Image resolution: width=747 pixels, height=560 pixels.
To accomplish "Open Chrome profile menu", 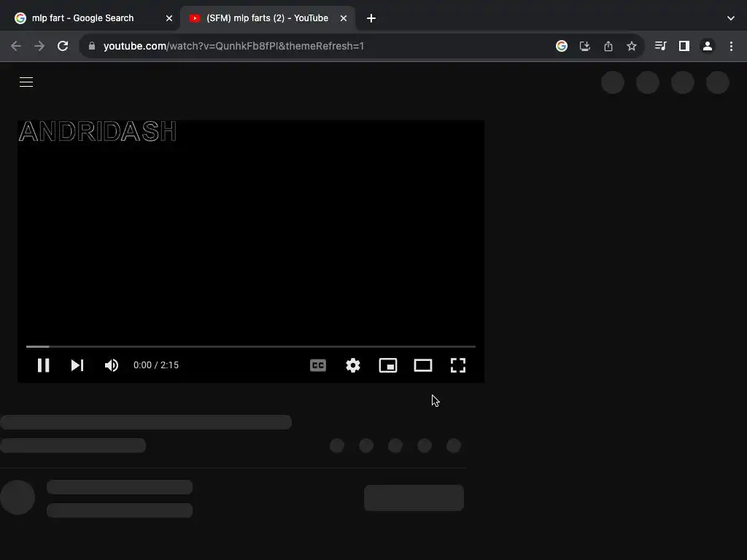I will [x=708, y=46].
